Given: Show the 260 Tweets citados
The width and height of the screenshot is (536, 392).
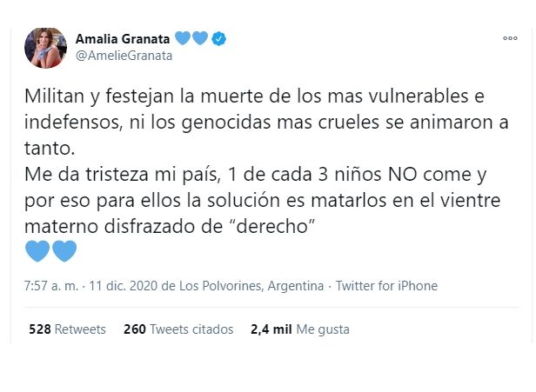Looking at the screenshot, I should pos(178,329).
